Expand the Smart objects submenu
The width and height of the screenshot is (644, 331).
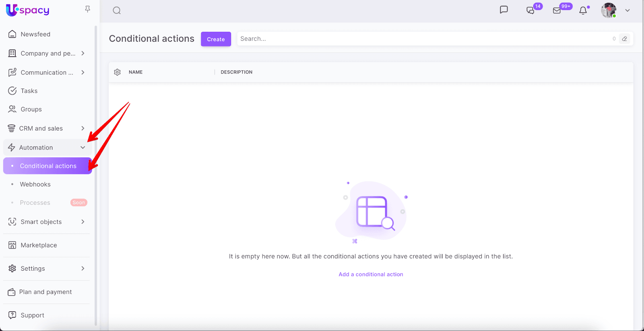coord(83,222)
